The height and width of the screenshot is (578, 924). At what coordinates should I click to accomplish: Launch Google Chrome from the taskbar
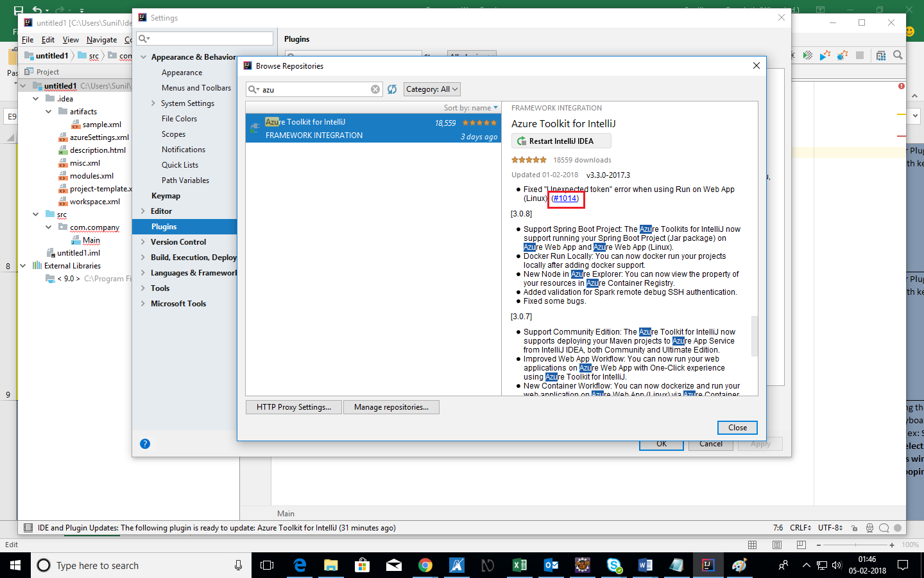point(425,565)
